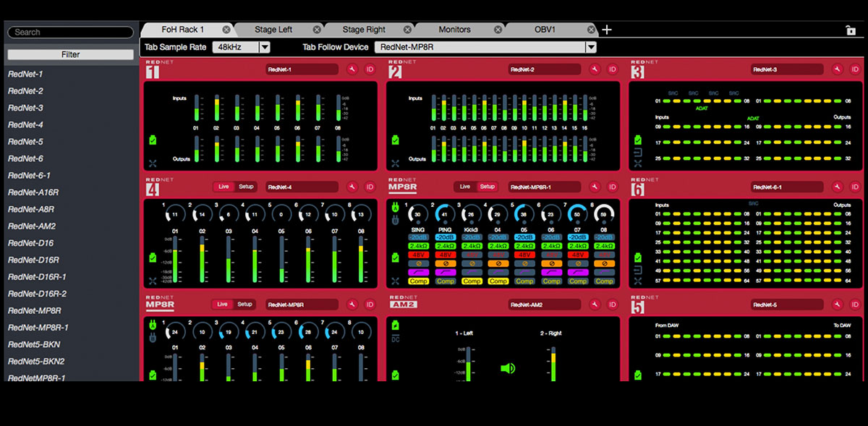
Task: Expand RedNet-MP8R-1 panel with arrows icon
Action: point(395,281)
